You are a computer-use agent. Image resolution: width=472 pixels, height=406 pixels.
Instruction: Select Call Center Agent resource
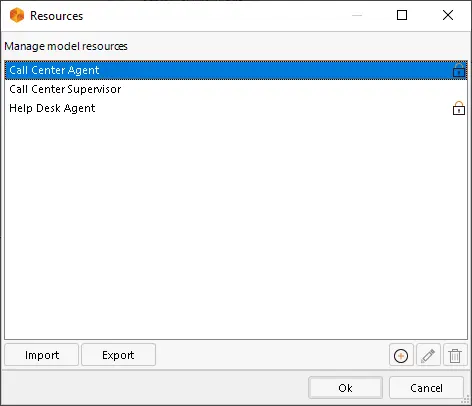coord(236,70)
